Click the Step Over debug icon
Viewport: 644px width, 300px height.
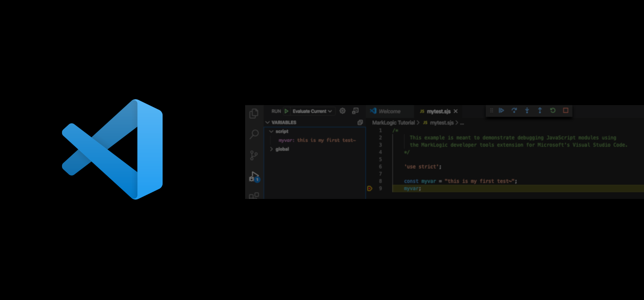click(514, 110)
